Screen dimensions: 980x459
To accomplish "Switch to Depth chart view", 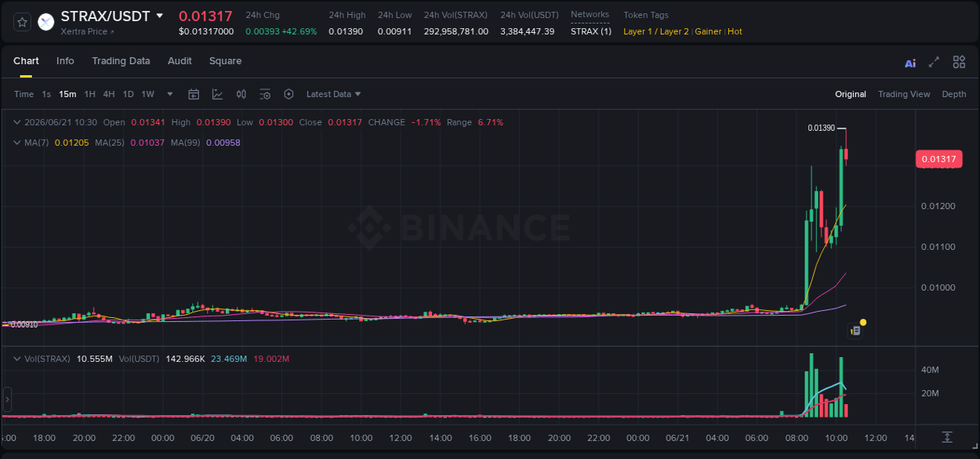I will pyautogui.click(x=954, y=94).
